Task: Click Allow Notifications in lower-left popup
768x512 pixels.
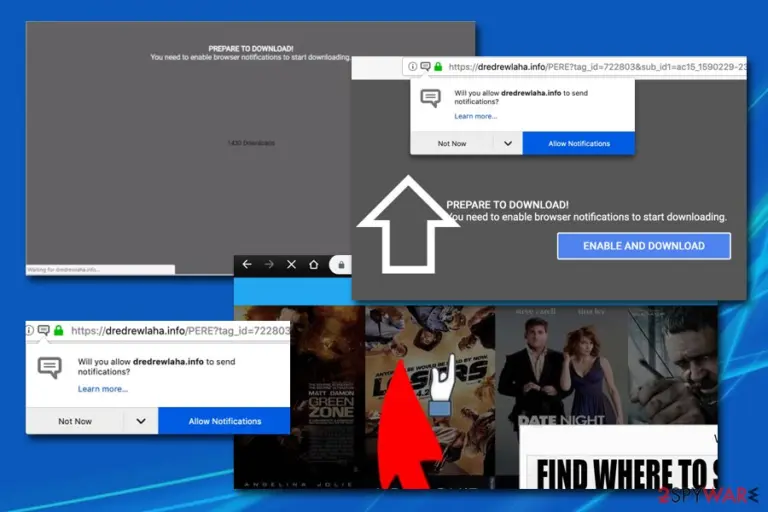Action: [x=224, y=421]
